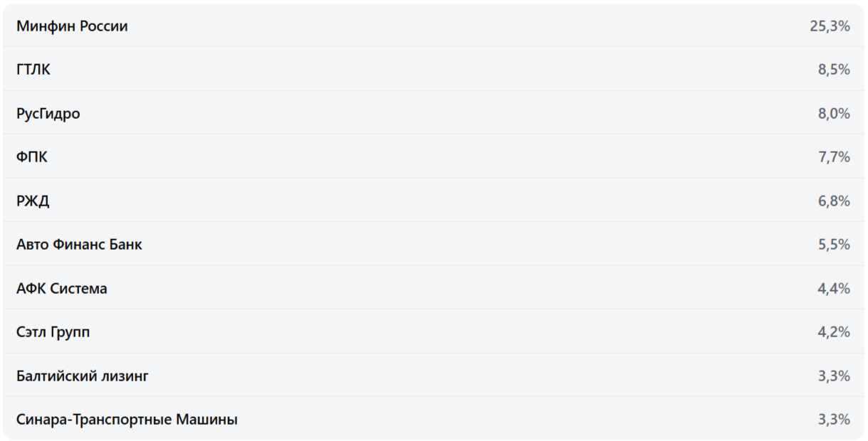Select the Авто Финанс Банк name
The width and height of the screenshot is (868, 441).
[x=79, y=245]
